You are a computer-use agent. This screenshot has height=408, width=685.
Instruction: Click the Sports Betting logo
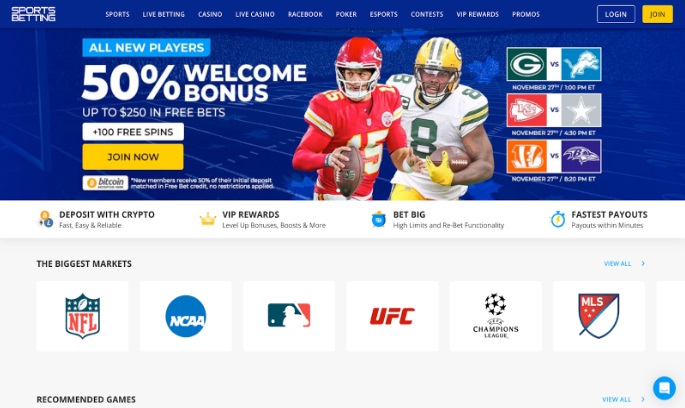33,14
